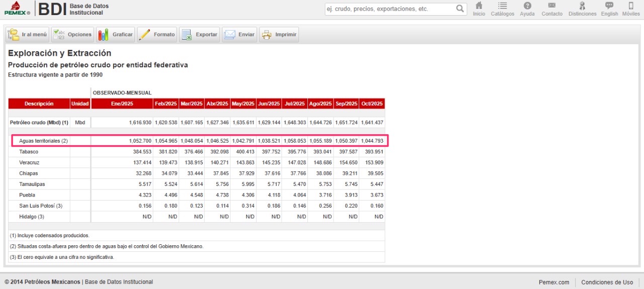Open the Formato pencil button
The height and width of the screenshot is (289, 644).
(x=157, y=35)
